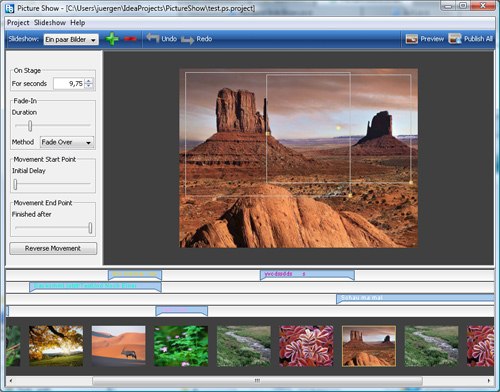Click the Ein kleiner Text timeline marker
Image resolution: width=500 pixels, height=392 pixels.
point(135,275)
